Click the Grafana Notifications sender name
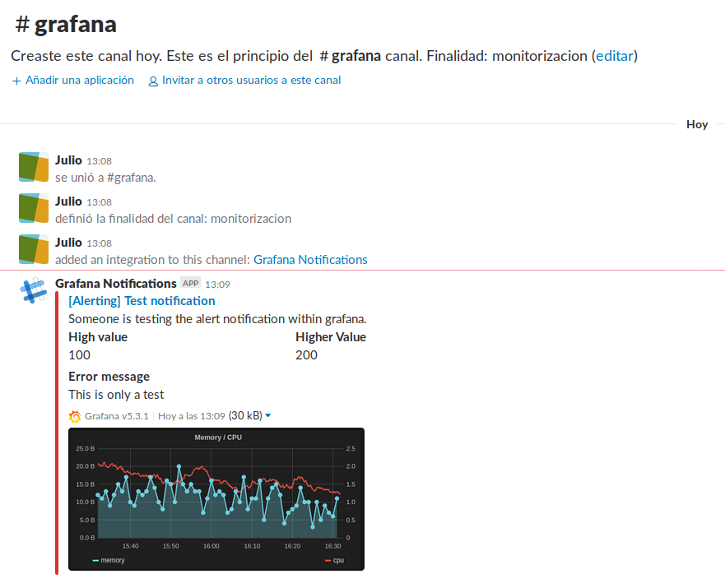The width and height of the screenshot is (725, 588). coord(116,283)
